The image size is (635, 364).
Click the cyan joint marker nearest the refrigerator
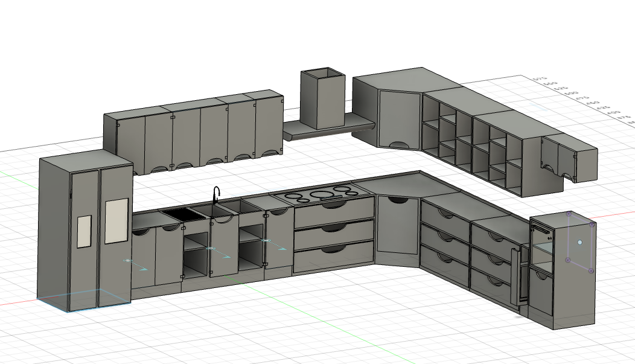128,260
